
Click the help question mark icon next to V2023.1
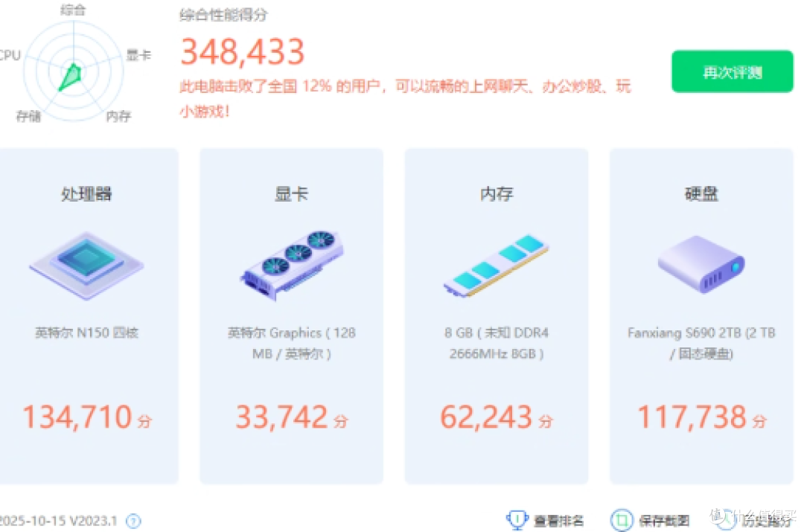(x=133, y=522)
